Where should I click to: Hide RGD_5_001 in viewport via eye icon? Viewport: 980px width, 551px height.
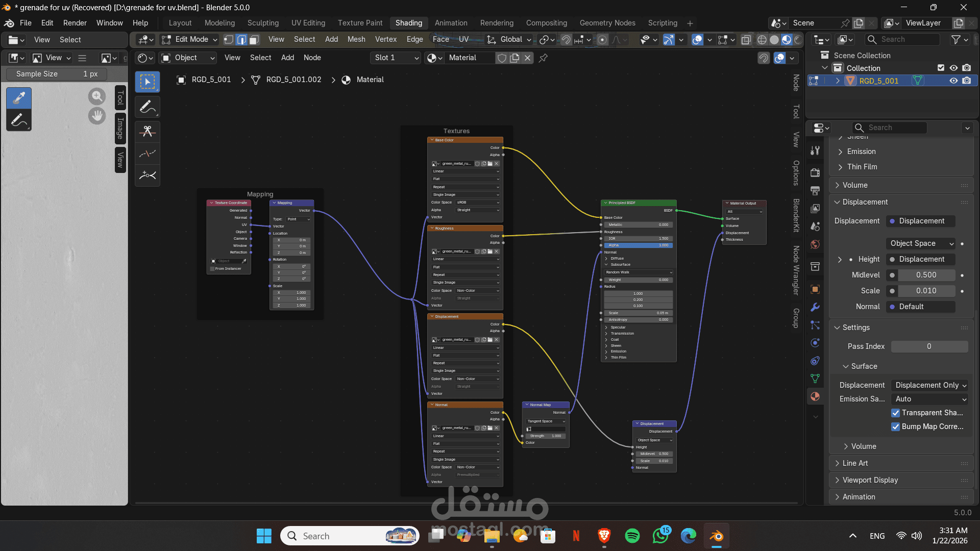[x=953, y=81]
